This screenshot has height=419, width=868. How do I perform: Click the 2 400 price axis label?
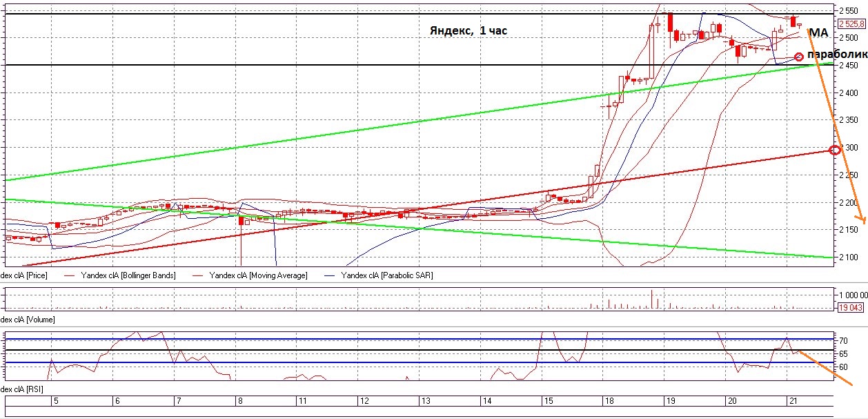tap(849, 93)
